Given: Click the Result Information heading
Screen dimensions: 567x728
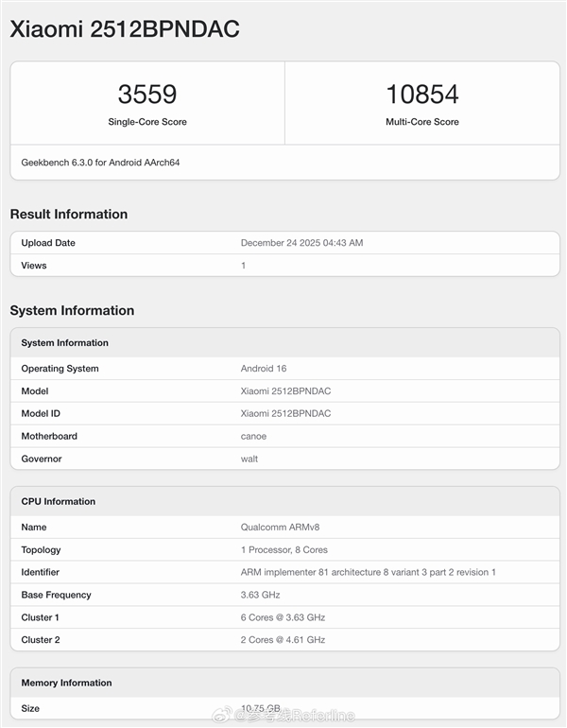Looking at the screenshot, I should [x=69, y=214].
